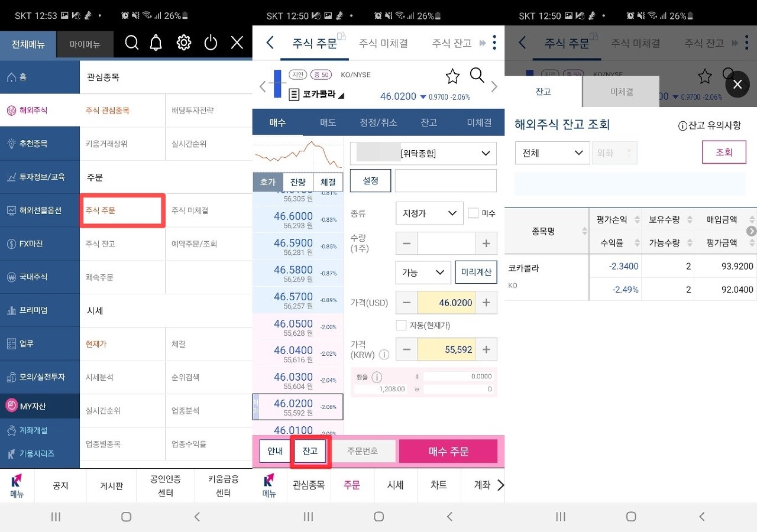Tap 키움시리즈 in the sidebar
Screen dimensions: 757x532
point(40,453)
